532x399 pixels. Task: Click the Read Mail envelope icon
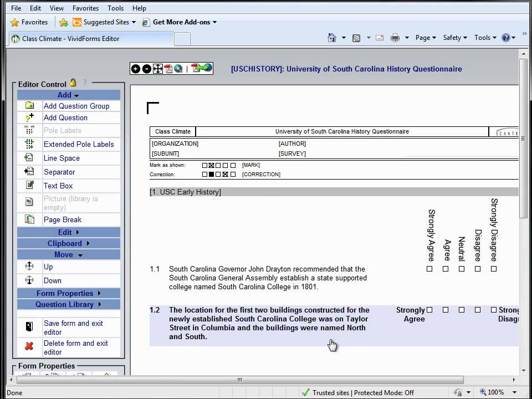(380, 38)
